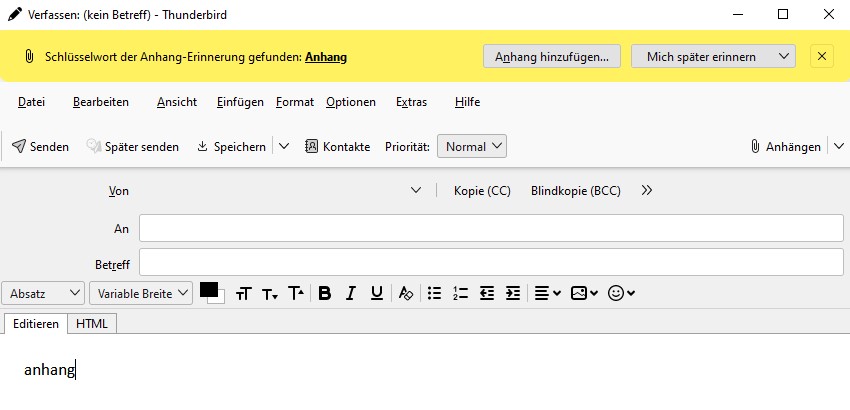Insert a numbered list

[460, 294]
